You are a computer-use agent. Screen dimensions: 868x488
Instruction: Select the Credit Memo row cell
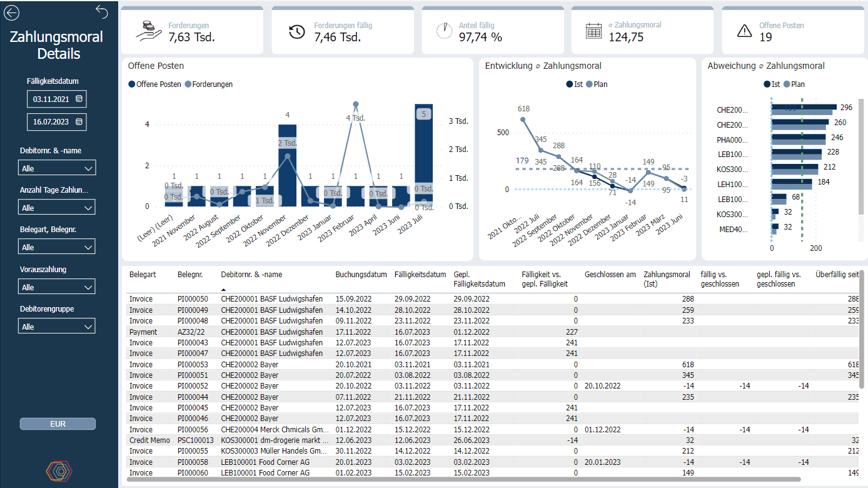tap(149, 440)
